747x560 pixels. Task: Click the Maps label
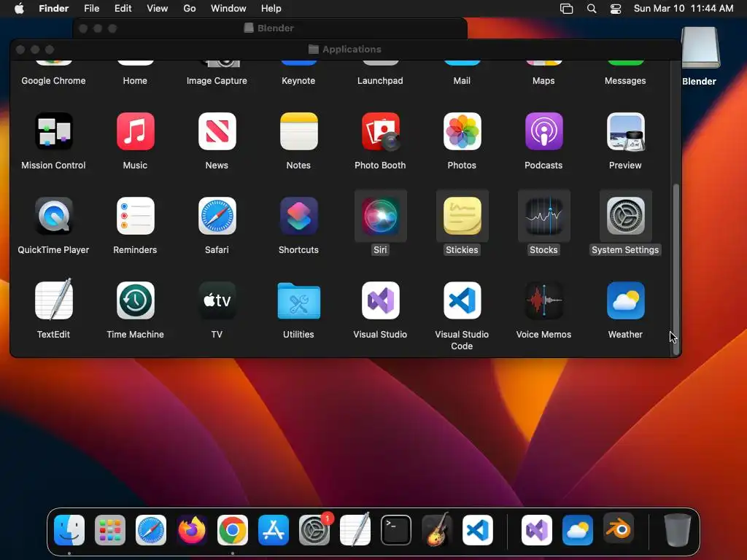click(543, 80)
